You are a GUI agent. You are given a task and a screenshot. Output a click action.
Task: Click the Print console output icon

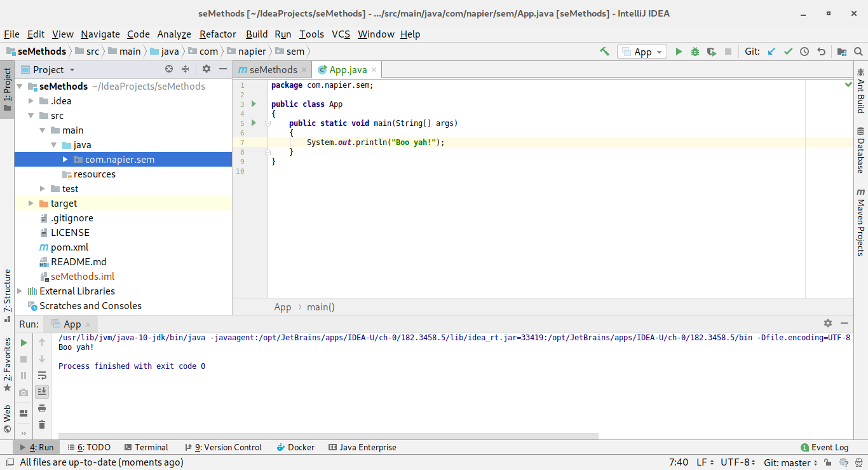(42, 408)
